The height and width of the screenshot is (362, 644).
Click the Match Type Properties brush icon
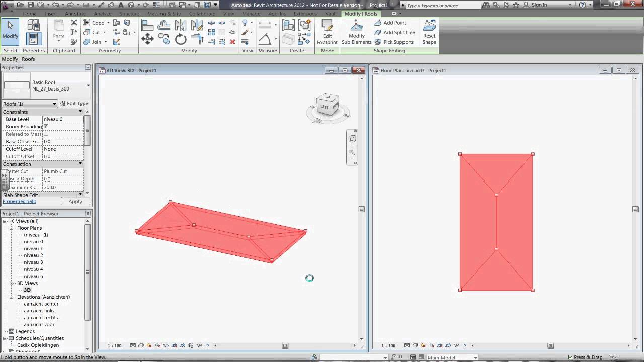point(74,42)
